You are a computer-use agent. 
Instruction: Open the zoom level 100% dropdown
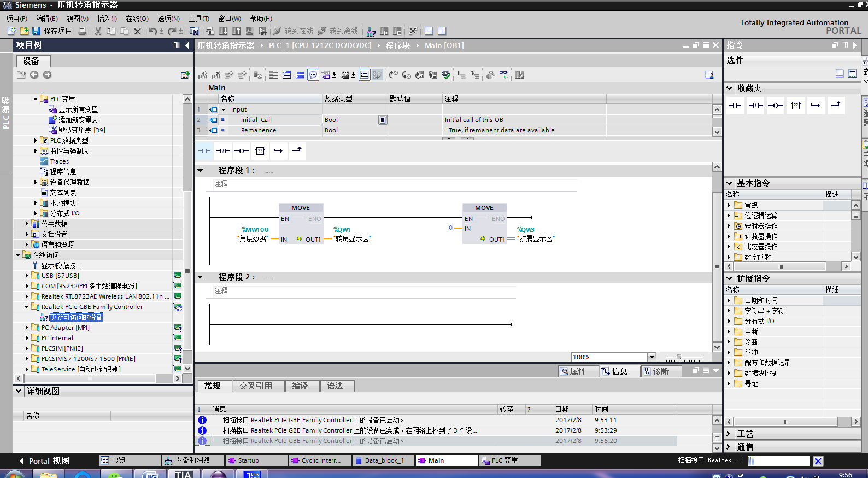tap(651, 357)
